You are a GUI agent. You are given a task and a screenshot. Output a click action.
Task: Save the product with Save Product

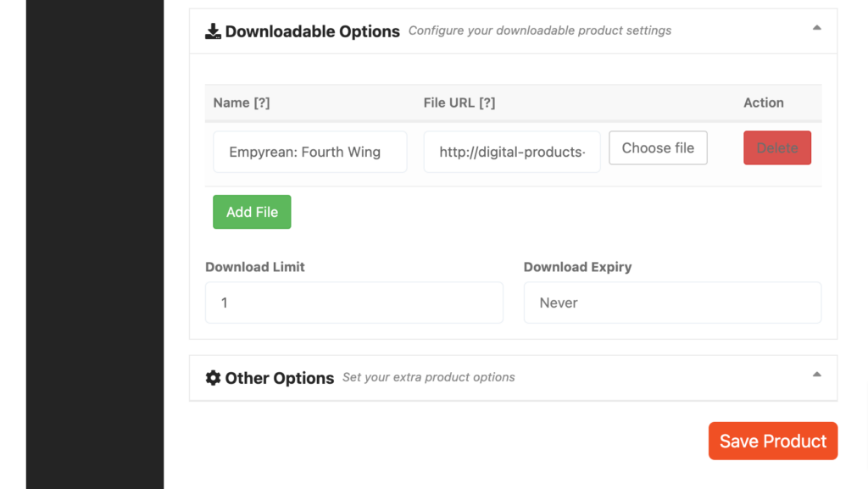pos(772,441)
